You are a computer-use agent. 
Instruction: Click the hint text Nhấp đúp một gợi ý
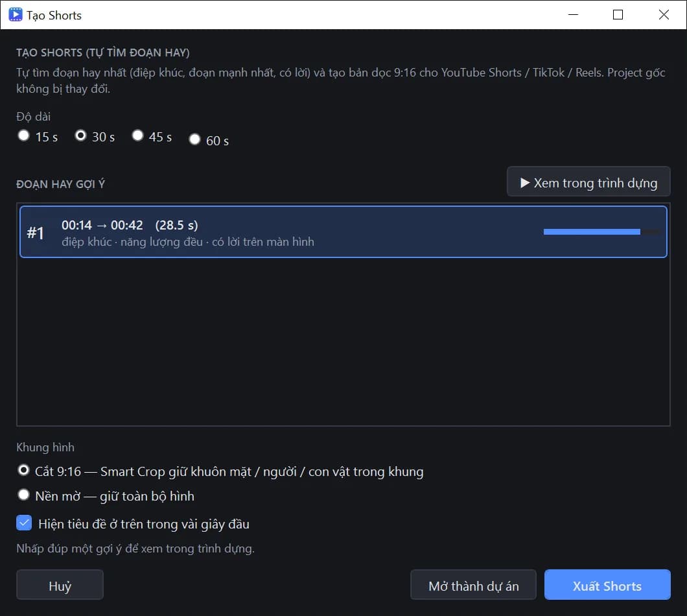click(x=135, y=549)
